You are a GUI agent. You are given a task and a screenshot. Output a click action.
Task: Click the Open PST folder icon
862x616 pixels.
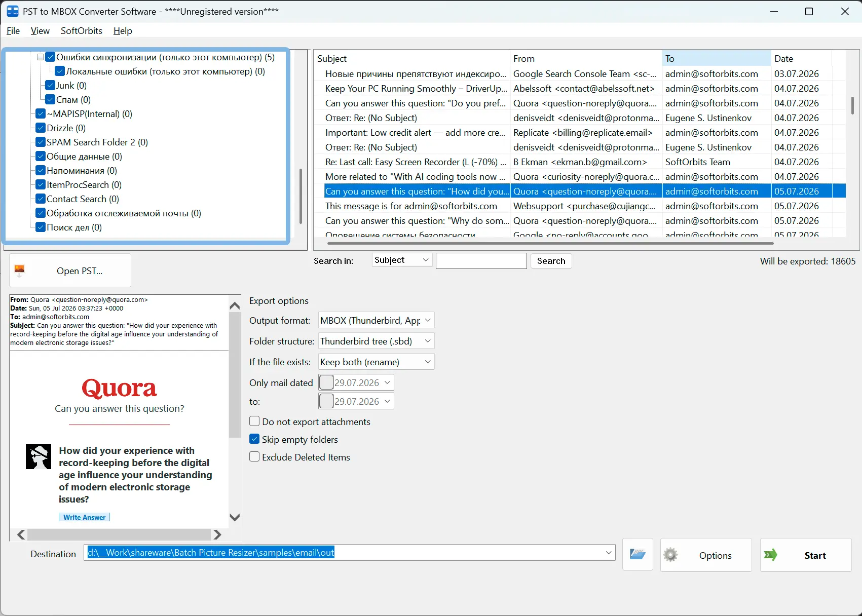(x=20, y=271)
